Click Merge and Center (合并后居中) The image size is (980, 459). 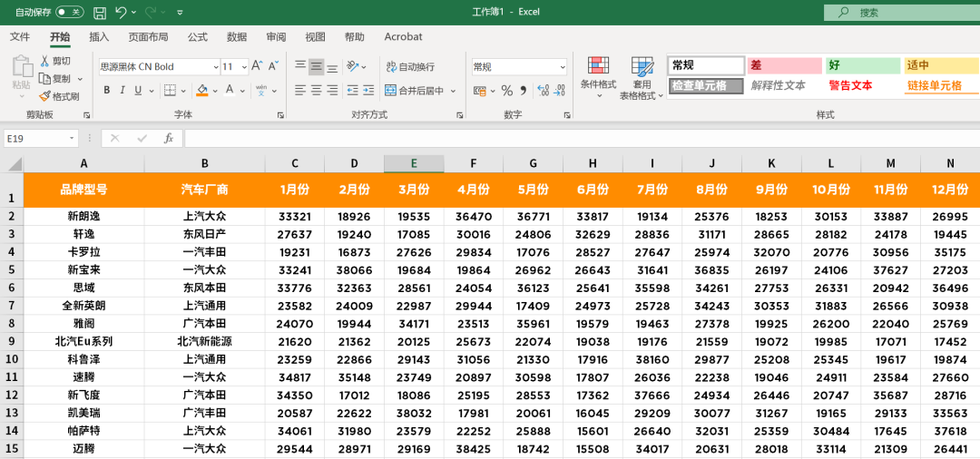pos(415,91)
